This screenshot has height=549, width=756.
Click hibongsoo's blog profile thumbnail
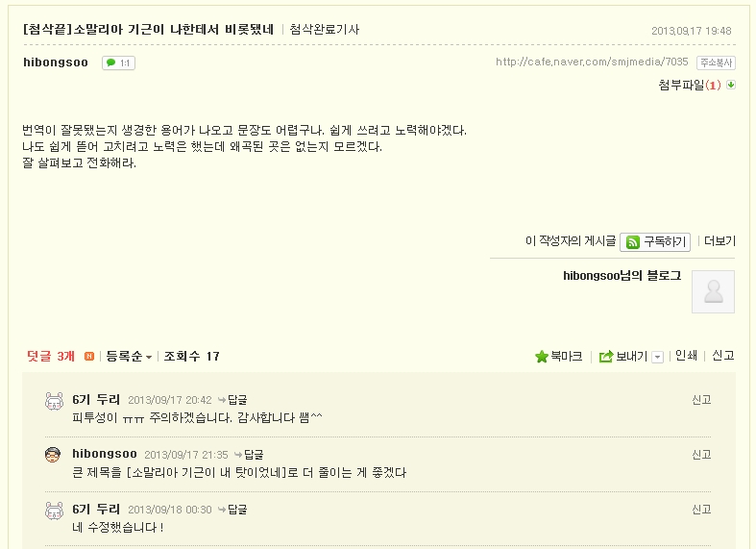click(x=713, y=291)
